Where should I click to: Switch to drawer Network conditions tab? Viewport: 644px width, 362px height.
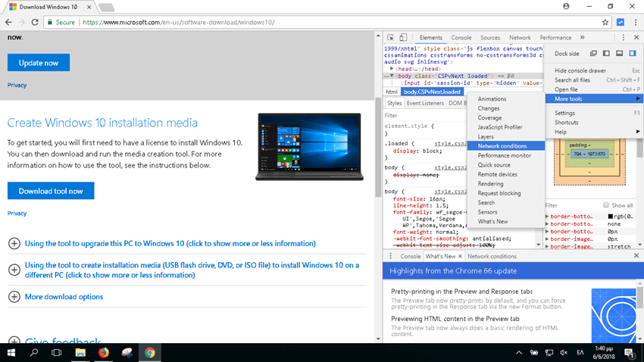point(492,256)
